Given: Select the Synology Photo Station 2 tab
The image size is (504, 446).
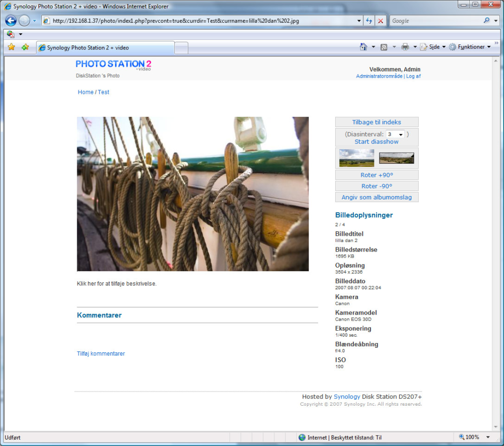Looking at the screenshot, I should 105,47.
